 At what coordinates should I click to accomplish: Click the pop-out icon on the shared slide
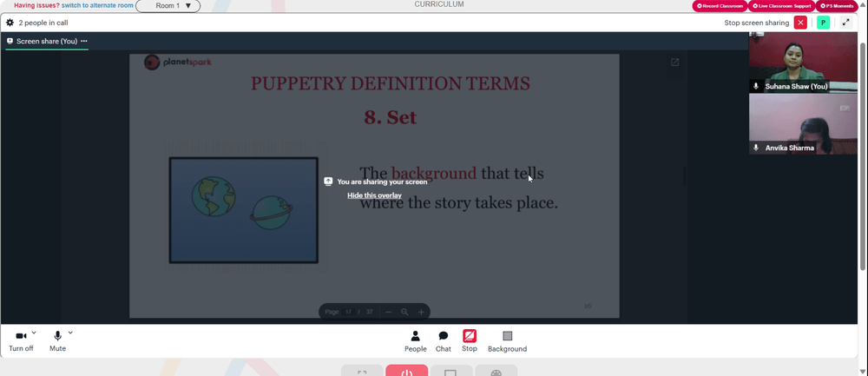click(674, 63)
